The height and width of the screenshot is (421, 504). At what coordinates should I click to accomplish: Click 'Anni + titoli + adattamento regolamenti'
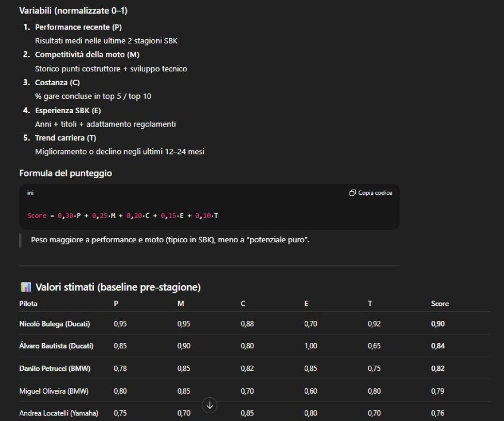click(105, 124)
